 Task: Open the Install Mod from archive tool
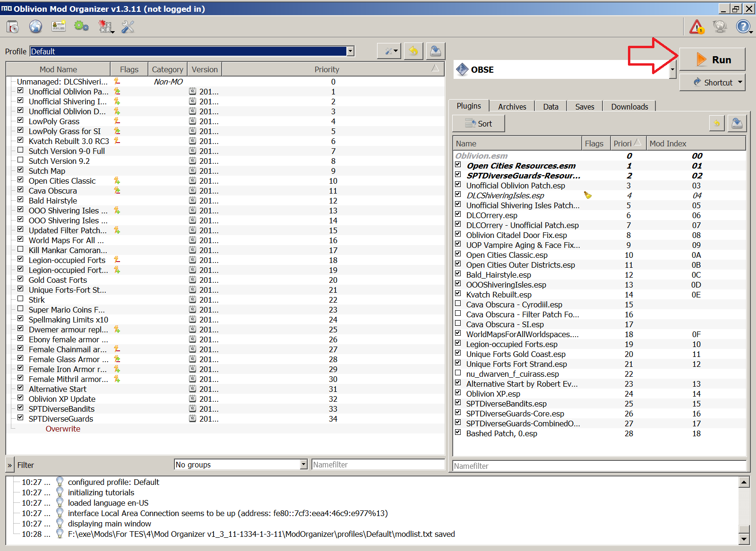[x=13, y=26]
